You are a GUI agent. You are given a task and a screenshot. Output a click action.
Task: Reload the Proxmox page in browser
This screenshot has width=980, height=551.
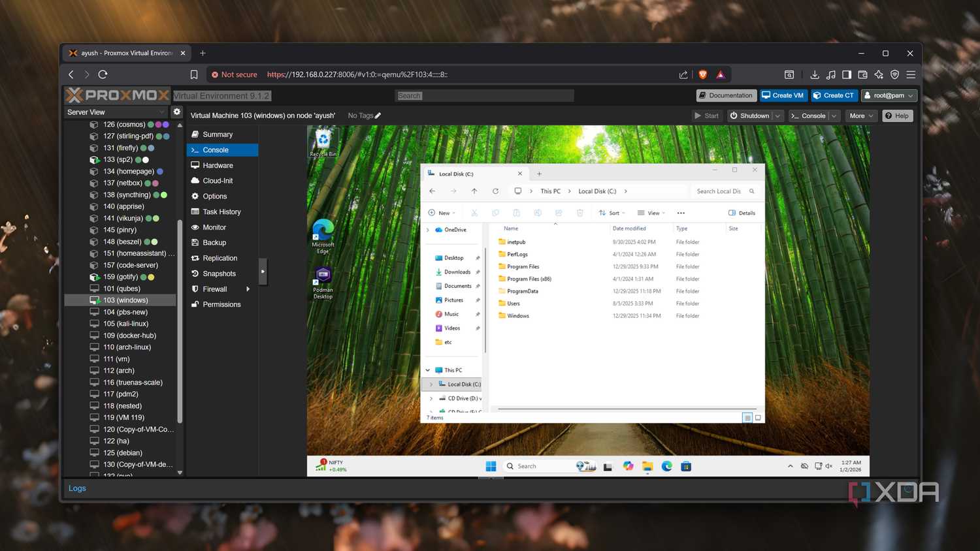tap(103, 74)
